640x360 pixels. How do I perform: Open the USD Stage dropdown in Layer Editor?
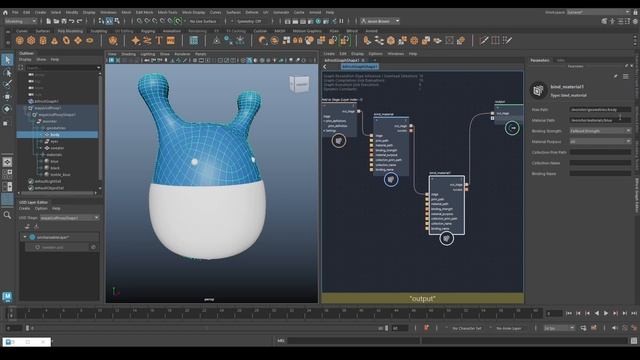pos(69,218)
